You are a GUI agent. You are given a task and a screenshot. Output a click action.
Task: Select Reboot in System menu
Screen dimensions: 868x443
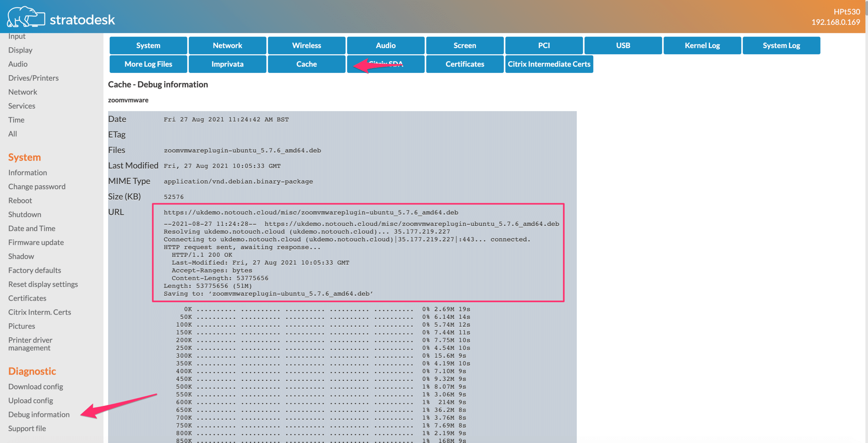click(x=20, y=200)
